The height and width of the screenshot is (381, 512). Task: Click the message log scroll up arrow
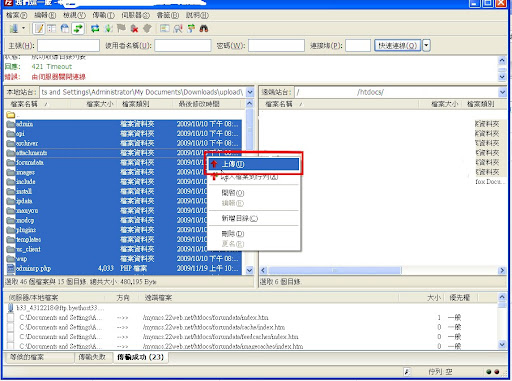502,60
